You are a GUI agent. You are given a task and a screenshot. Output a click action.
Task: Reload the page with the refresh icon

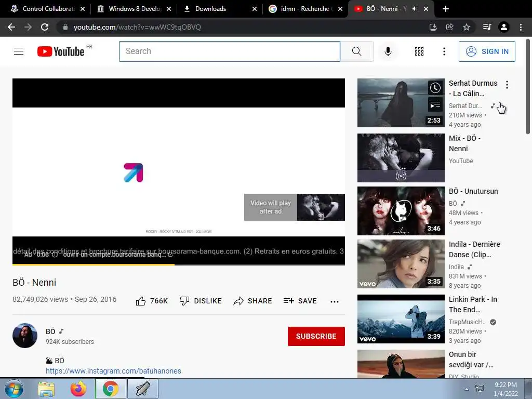(x=45, y=27)
